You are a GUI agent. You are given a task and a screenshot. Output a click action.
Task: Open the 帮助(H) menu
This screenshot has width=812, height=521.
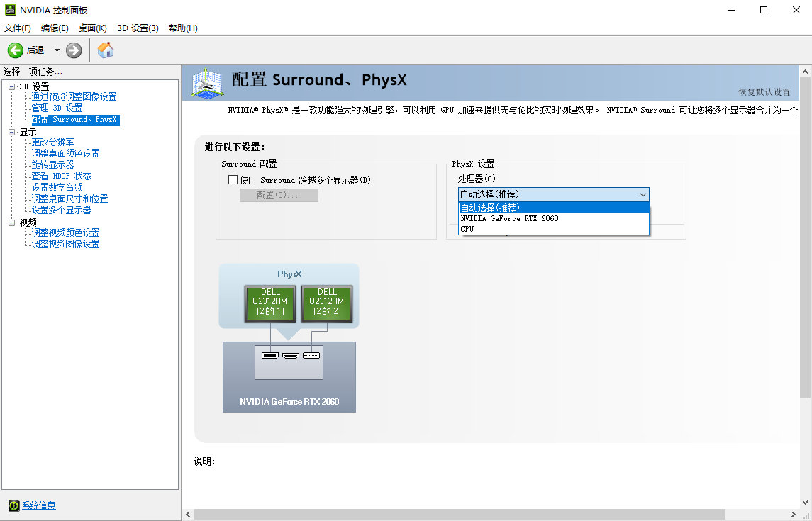point(184,28)
